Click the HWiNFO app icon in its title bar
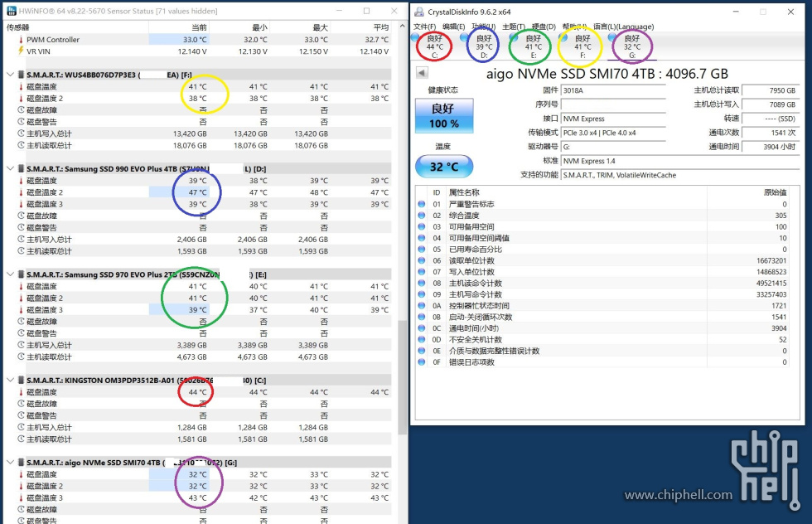The width and height of the screenshot is (812, 524). coord(11,11)
